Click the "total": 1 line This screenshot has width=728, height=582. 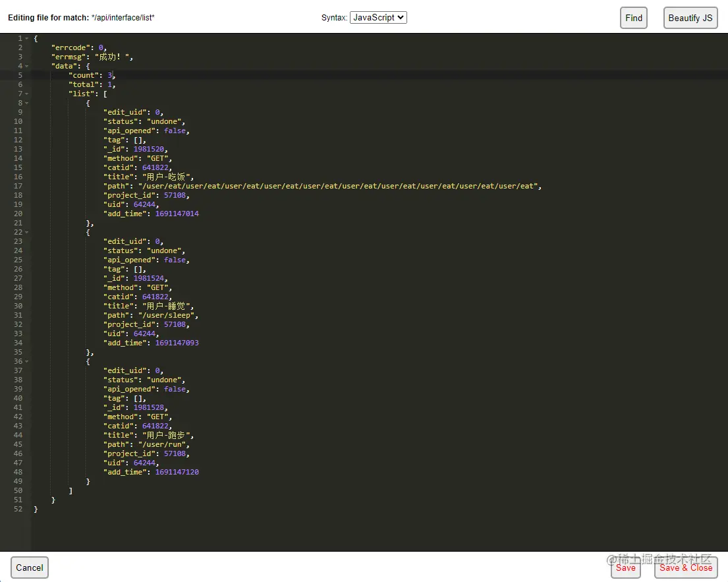click(x=92, y=84)
